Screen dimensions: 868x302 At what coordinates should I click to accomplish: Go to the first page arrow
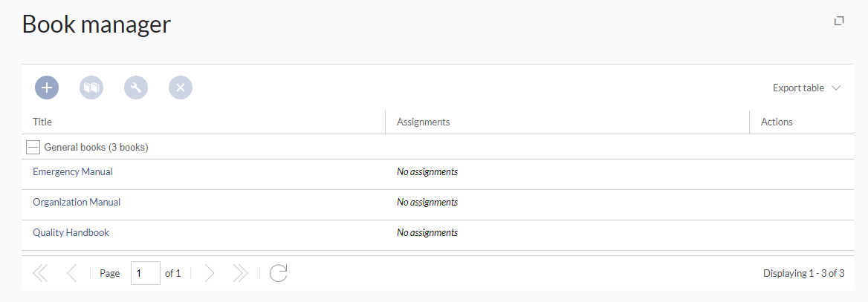click(40, 272)
